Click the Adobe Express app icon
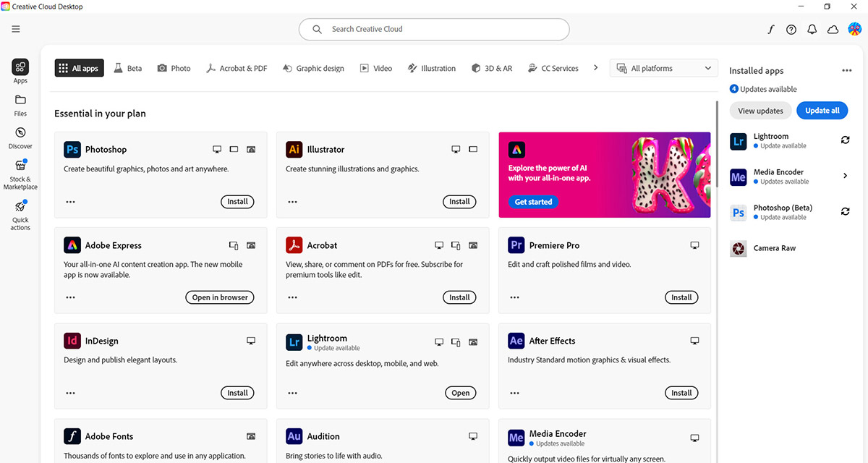Screen dimensions: 868x463 (x=72, y=245)
